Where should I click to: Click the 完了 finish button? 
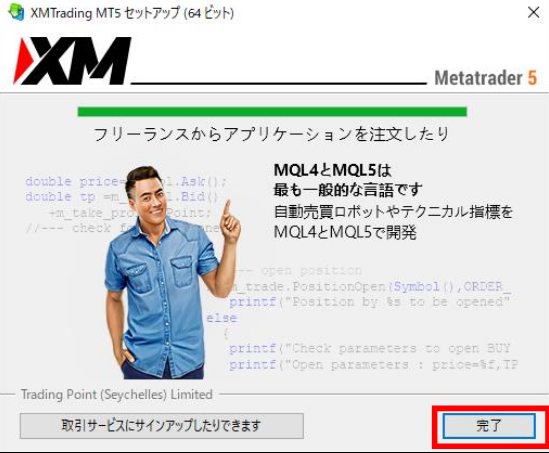489,426
